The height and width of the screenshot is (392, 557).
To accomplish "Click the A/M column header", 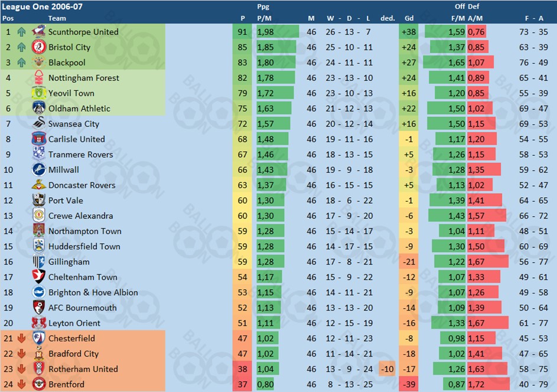I will (475, 18).
